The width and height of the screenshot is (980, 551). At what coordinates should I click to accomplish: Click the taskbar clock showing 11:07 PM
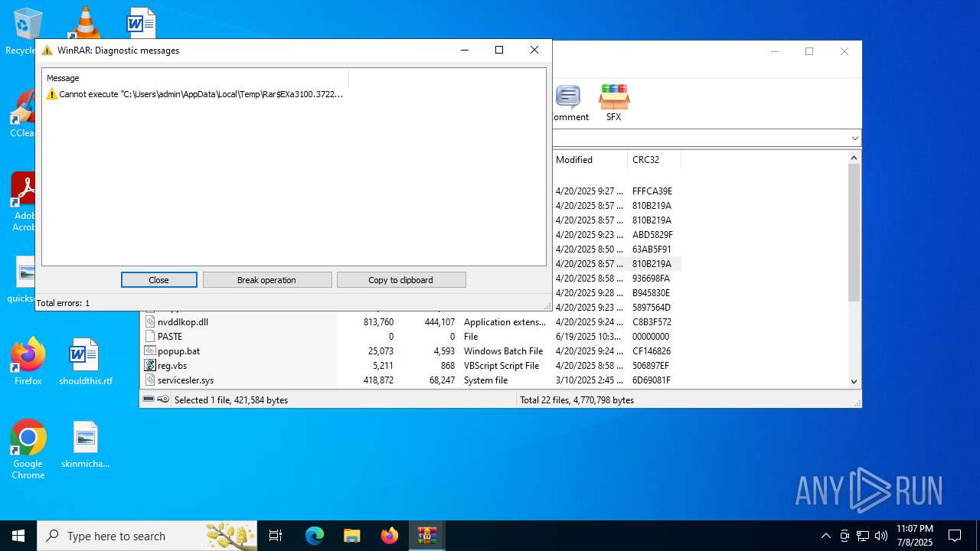coord(914,536)
